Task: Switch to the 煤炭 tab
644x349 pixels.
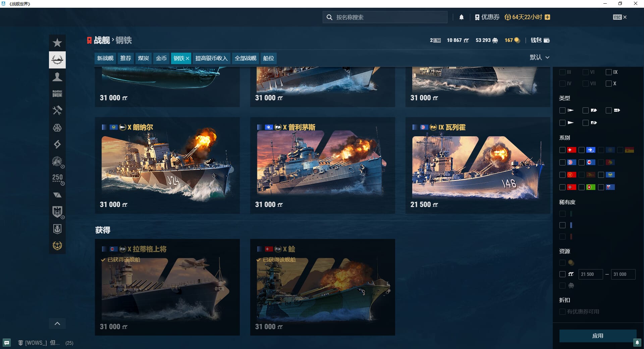Action: 143,58
